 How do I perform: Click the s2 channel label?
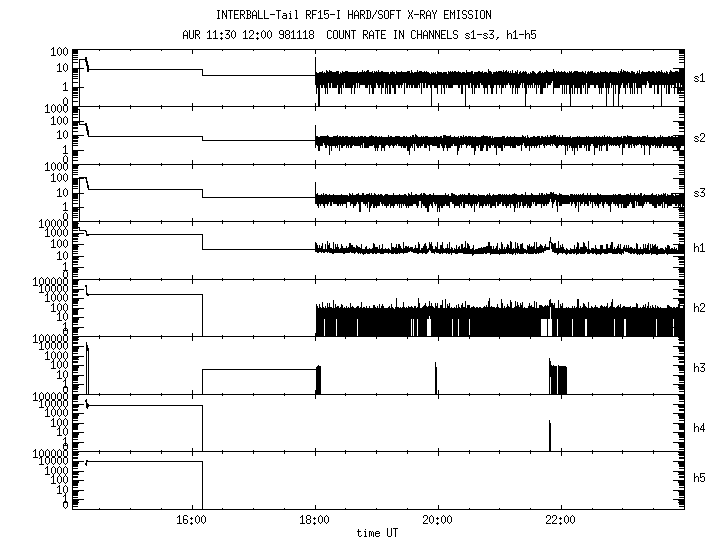(x=699, y=138)
